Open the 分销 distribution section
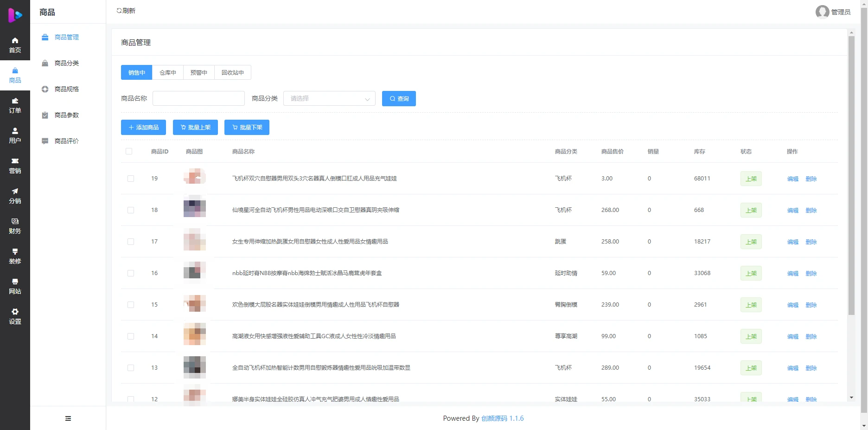The image size is (868, 430). point(15,196)
